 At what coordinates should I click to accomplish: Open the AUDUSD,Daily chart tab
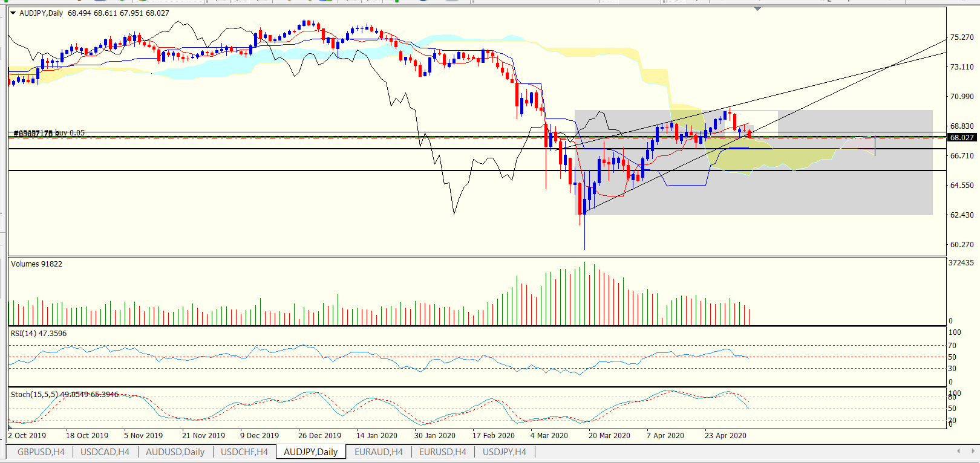pos(175,452)
